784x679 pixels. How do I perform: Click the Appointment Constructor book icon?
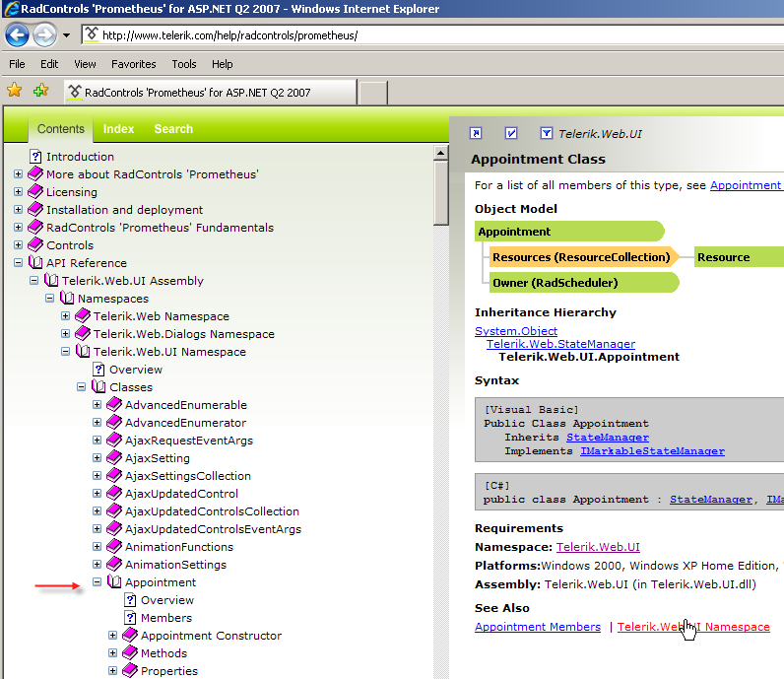[130, 635]
